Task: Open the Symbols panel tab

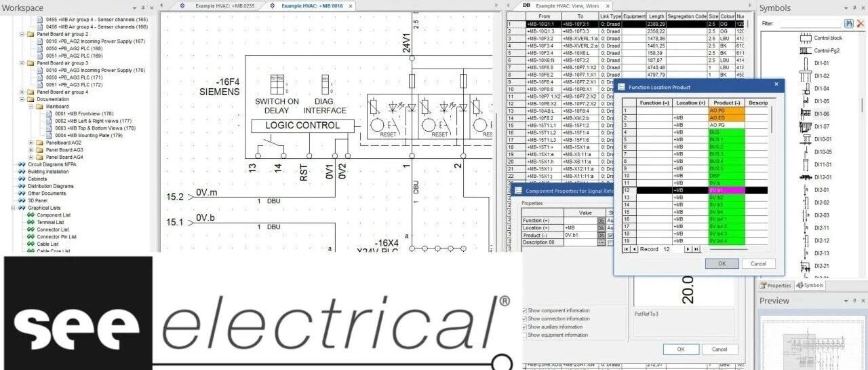Action: 810,285
